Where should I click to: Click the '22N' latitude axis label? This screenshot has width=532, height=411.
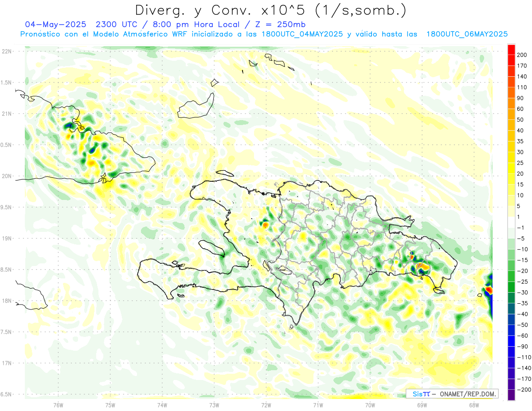(x=6, y=51)
